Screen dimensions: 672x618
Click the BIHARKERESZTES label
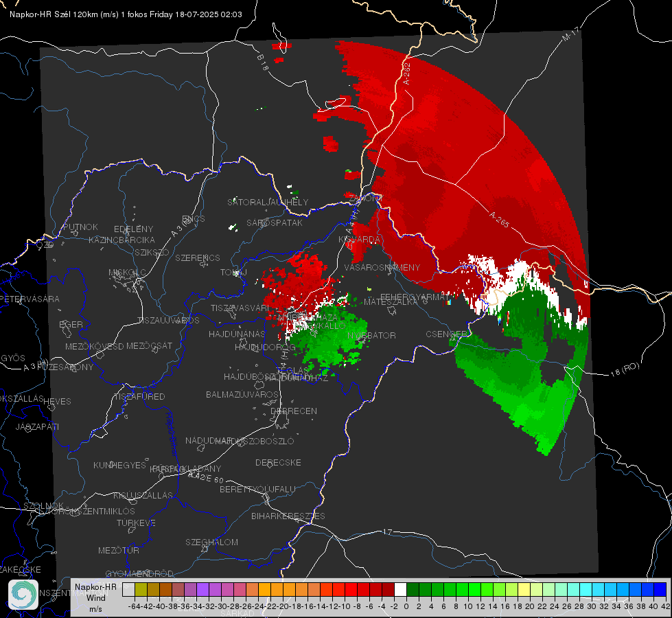click(x=288, y=516)
